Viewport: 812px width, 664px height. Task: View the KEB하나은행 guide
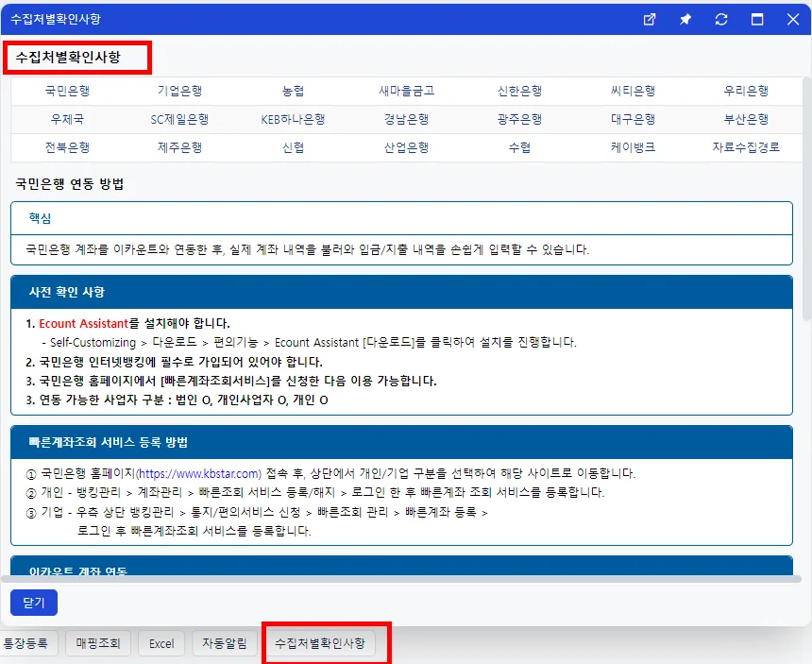coord(293,120)
